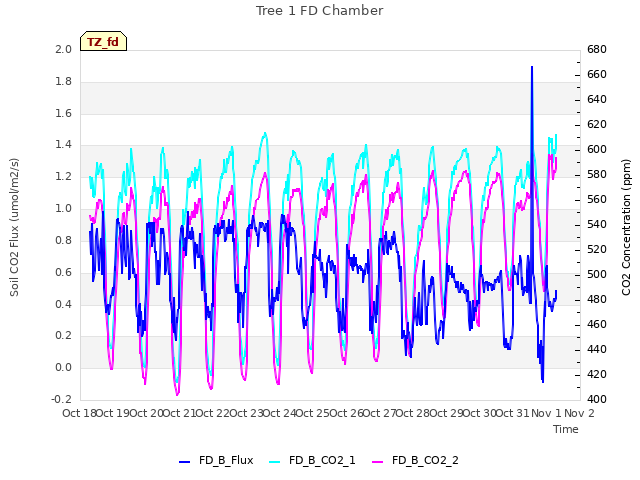This screenshot has width=640, height=480.
Task: Click the -0.2 left axis tick label
Action: 61,399
